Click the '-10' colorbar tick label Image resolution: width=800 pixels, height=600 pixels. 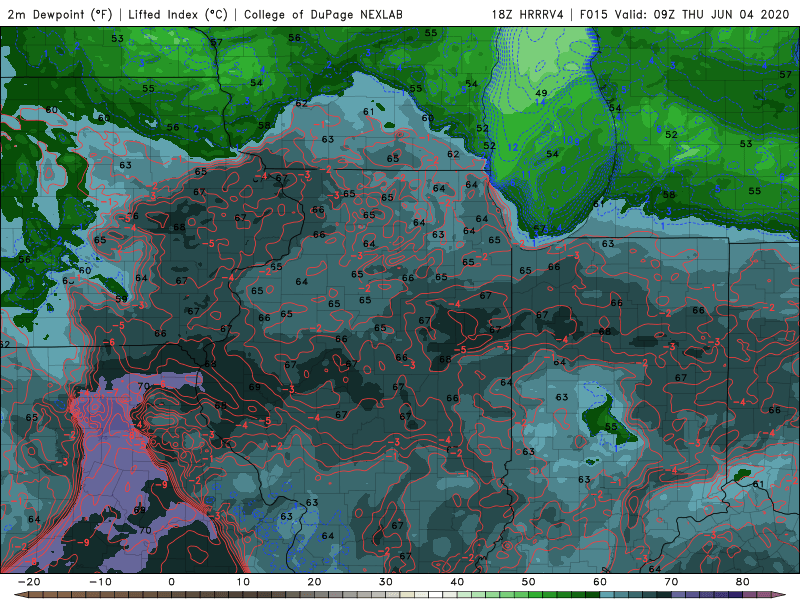click(100, 582)
